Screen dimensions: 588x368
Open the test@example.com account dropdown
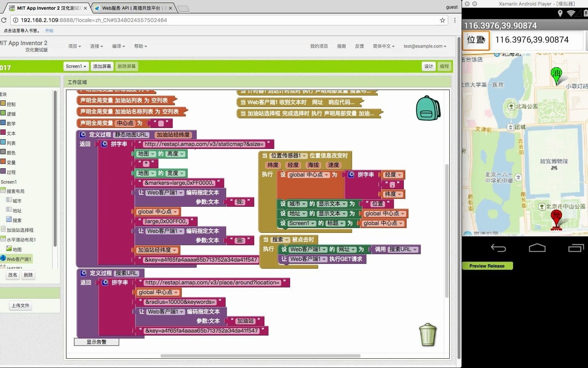pos(425,46)
